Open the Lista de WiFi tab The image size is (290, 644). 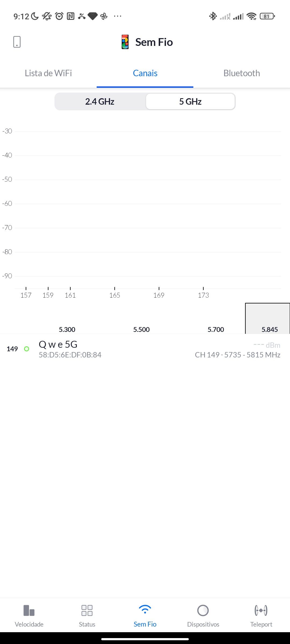point(48,73)
